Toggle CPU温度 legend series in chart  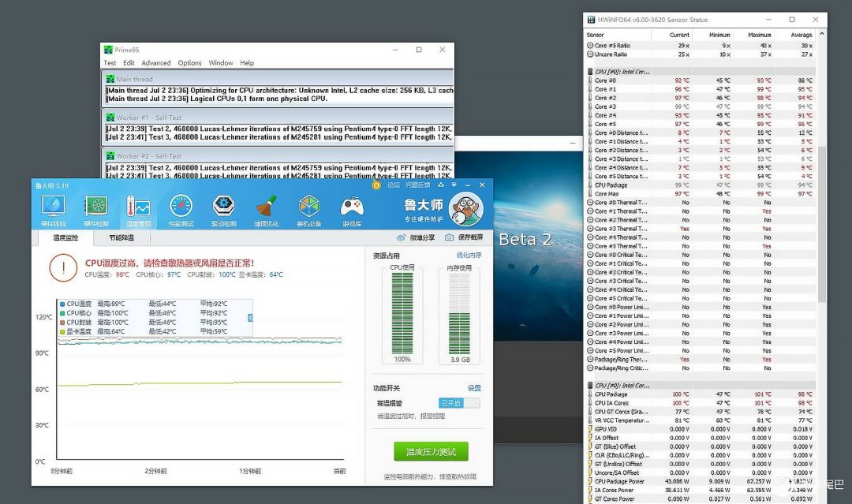pyautogui.click(x=62, y=304)
